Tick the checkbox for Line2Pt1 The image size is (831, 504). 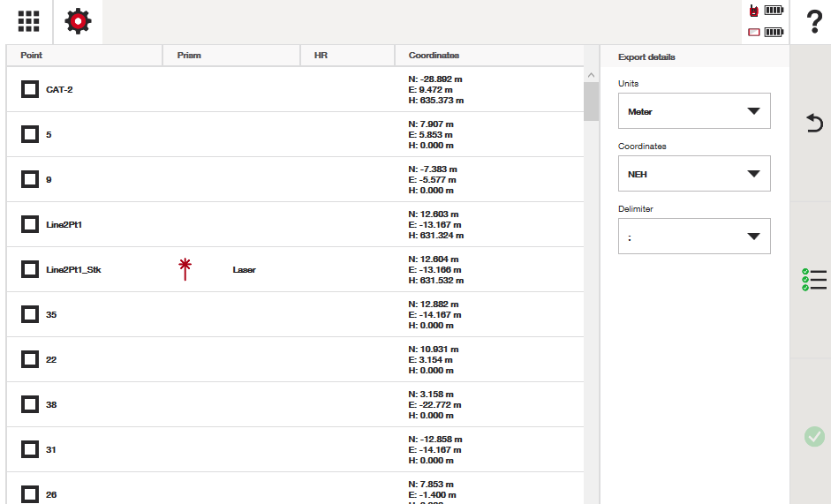(x=30, y=224)
